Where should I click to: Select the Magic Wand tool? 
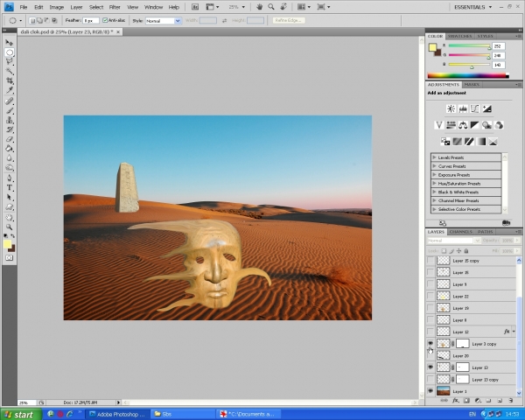tap(10, 71)
